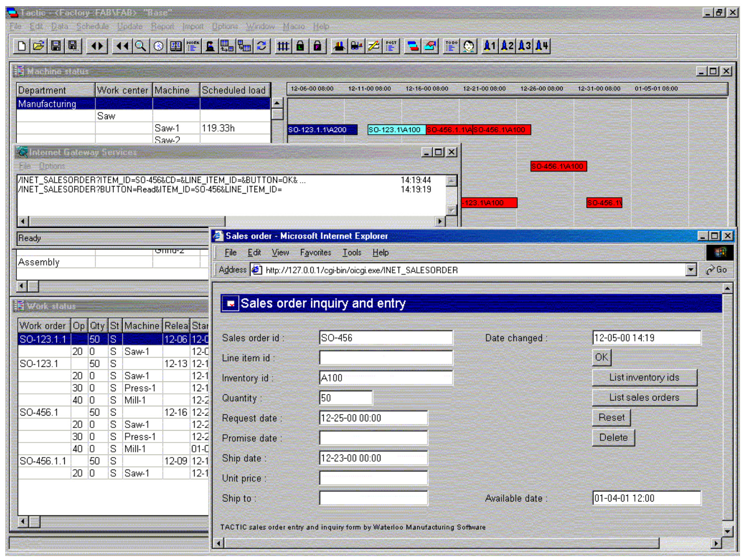Click the New file toolbar icon
This screenshot has width=744, height=560.
click(x=22, y=46)
